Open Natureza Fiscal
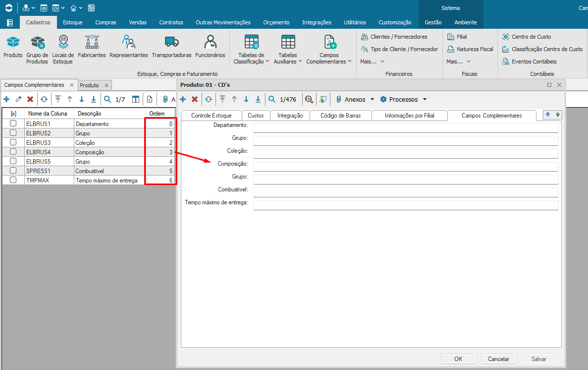588x370 pixels. pos(470,49)
